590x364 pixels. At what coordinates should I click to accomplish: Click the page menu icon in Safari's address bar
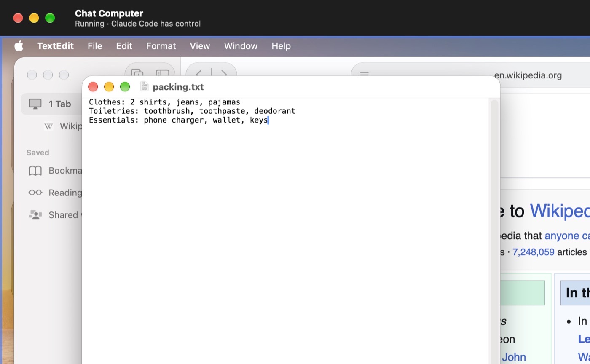pos(365,73)
